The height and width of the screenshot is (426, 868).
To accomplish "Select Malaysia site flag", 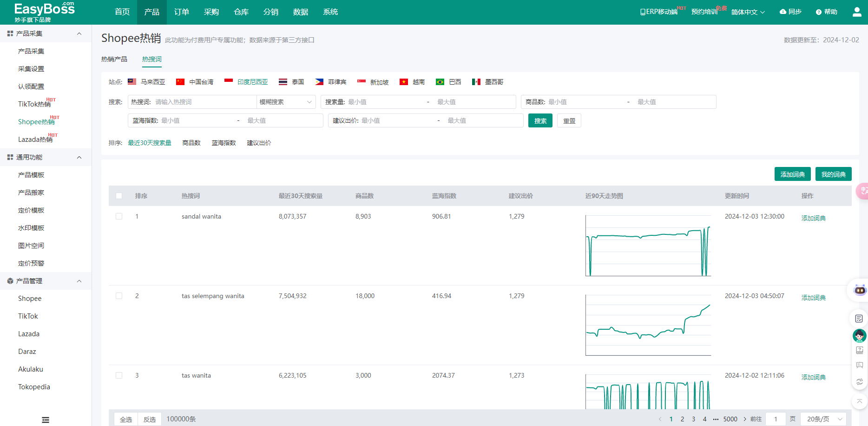I will click(132, 82).
